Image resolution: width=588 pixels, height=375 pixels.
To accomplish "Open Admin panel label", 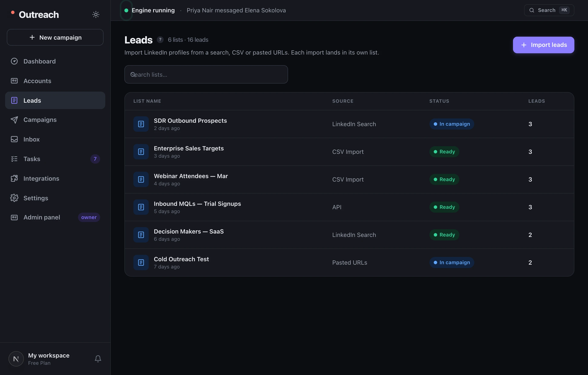I will 42,217.
